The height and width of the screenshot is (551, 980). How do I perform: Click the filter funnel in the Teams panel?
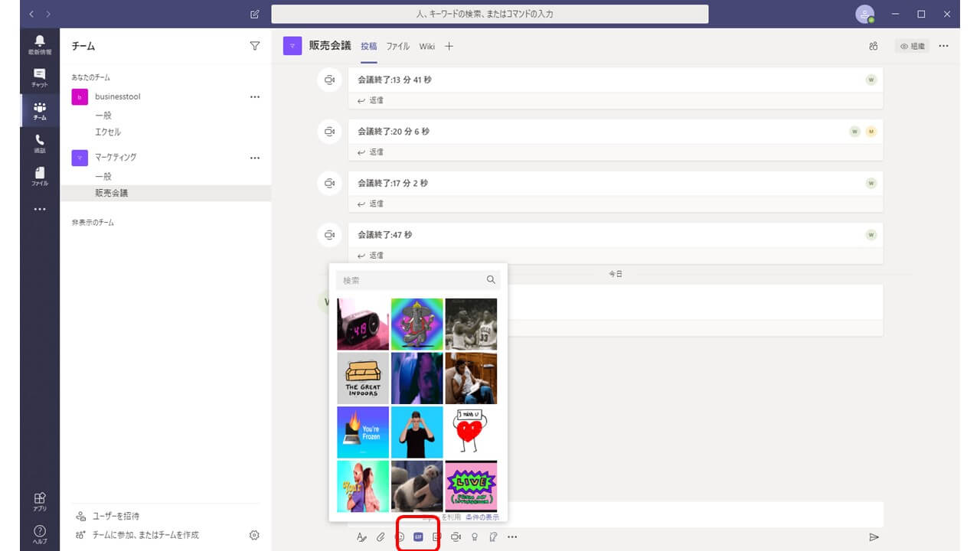(255, 46)
